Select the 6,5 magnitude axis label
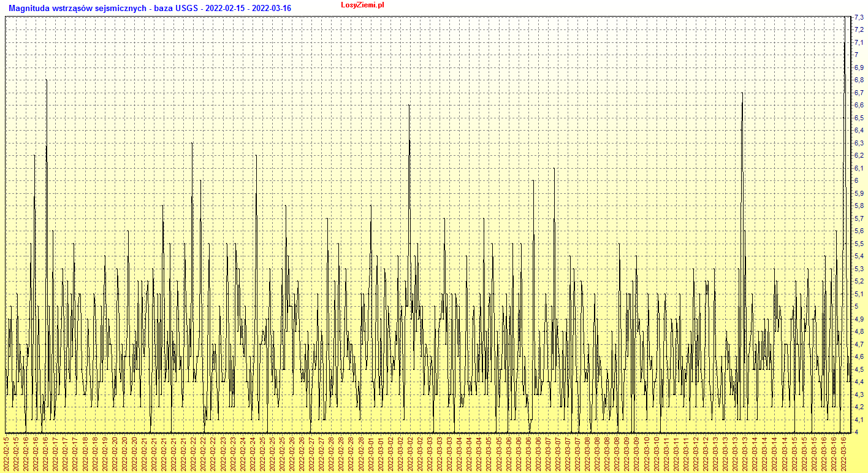The height and width of the screenshot is (473, 868). tap(859, 118)
